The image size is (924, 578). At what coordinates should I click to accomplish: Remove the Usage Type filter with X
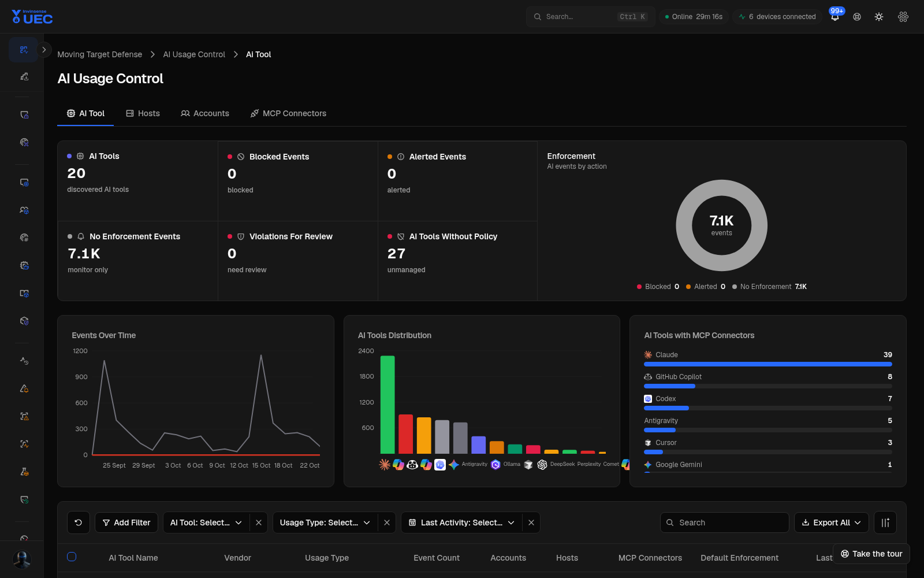(x=387, y=523)
